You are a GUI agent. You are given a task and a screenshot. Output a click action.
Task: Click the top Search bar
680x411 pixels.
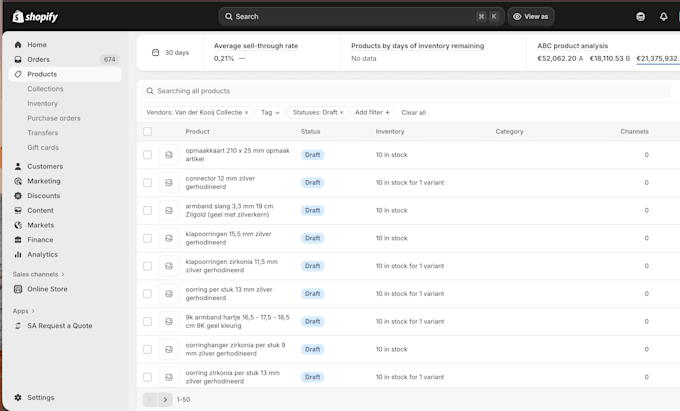362,16
